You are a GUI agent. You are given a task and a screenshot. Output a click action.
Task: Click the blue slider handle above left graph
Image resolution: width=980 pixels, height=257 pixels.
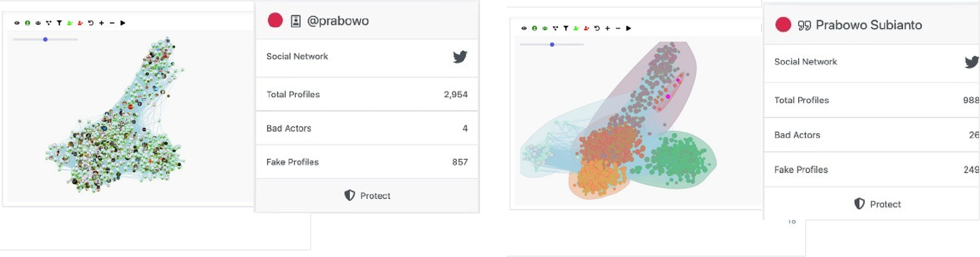pos(45,39)
